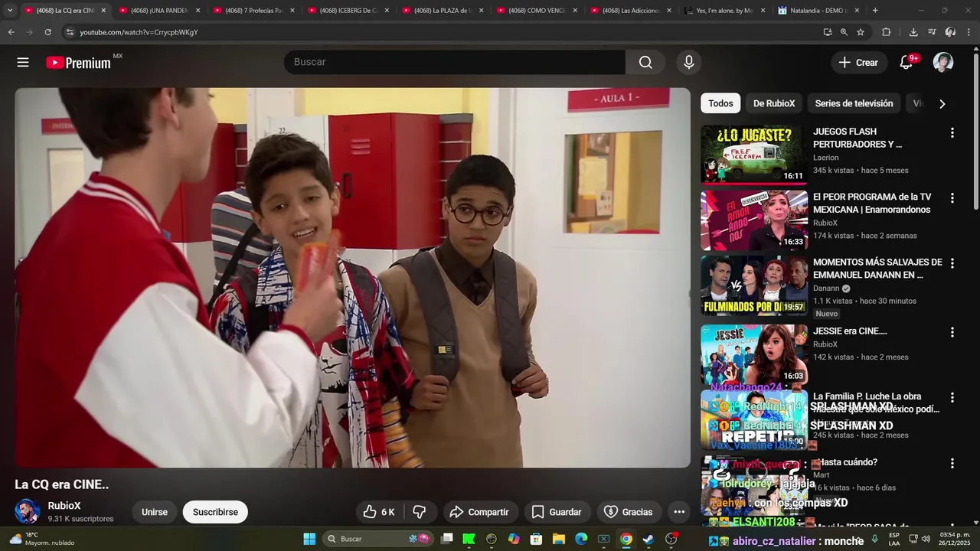The height and width of the screenshot is (551, 980).
Task: Subscribe to RubioX channel
Action: click(215, 512)
